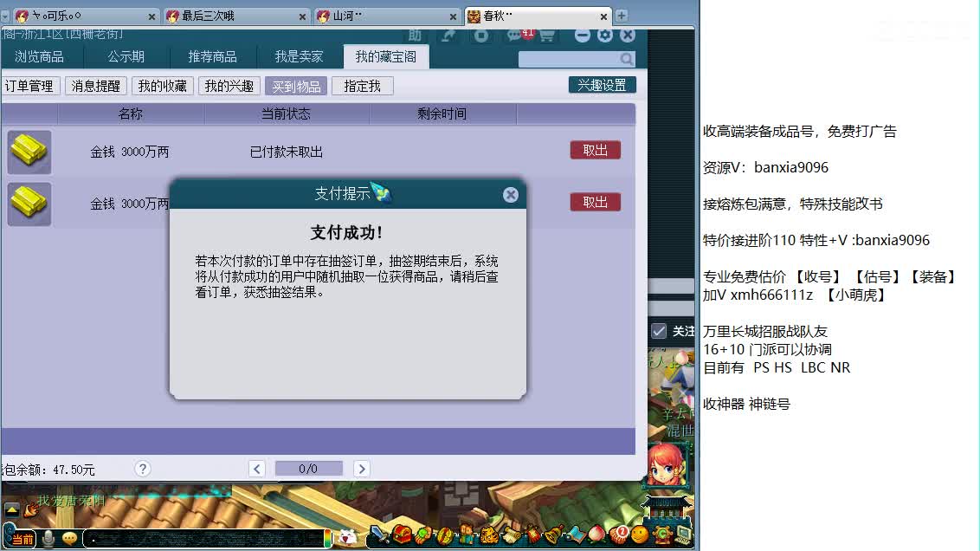
Task: Open chat emoji speech bubble icon
Action: click(70, 538)
